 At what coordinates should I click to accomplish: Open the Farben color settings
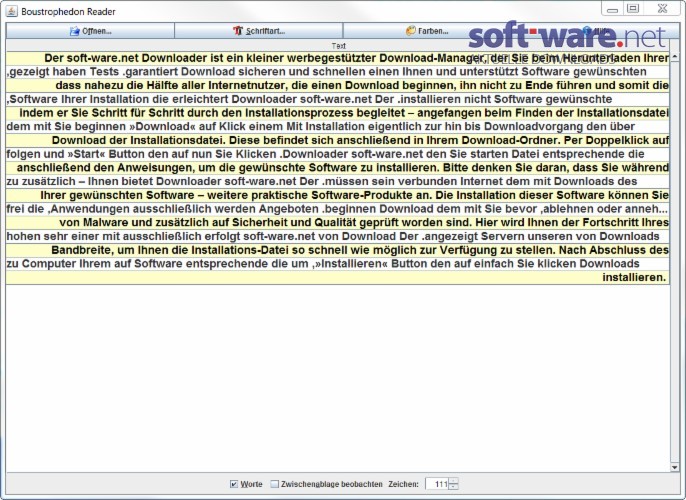click(x=427, y=31)
